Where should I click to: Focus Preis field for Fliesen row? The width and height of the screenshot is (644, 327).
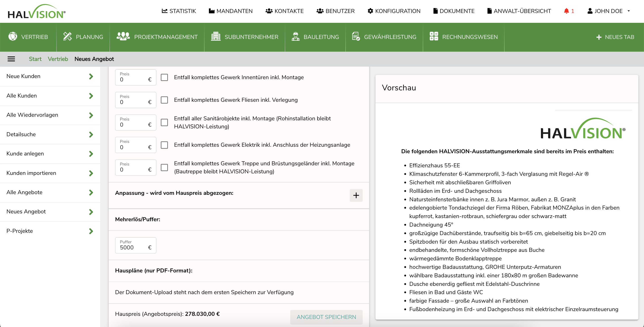coord(136,100)
